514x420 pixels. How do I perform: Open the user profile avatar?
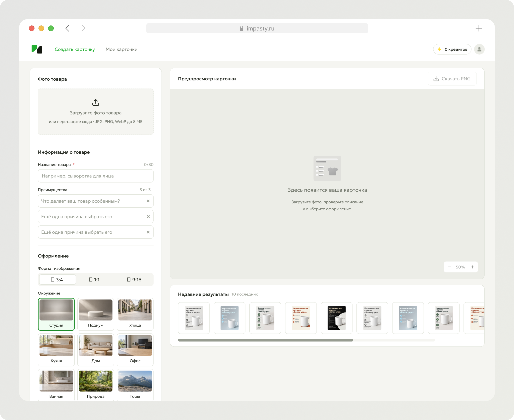point(479,49)
